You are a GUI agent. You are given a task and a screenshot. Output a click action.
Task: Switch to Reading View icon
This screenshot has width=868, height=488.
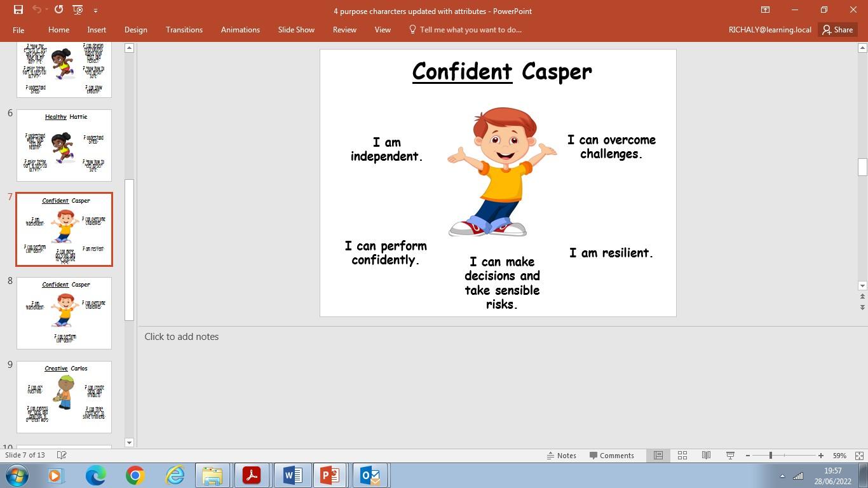[x=706, y=455]
